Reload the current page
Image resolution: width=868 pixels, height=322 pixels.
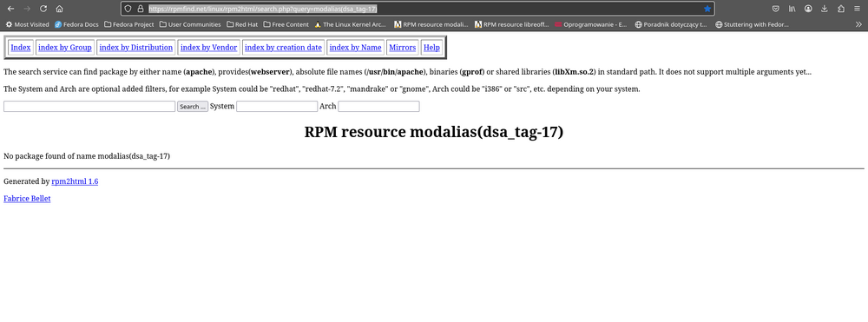point(43,9)
